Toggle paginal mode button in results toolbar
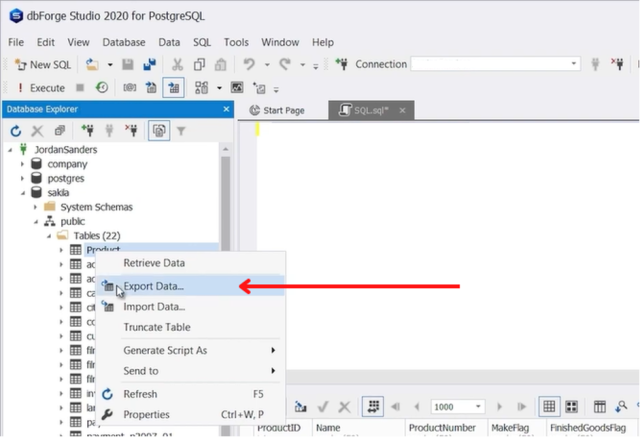The height and width of the screenshot is (437, 640). 373,407
